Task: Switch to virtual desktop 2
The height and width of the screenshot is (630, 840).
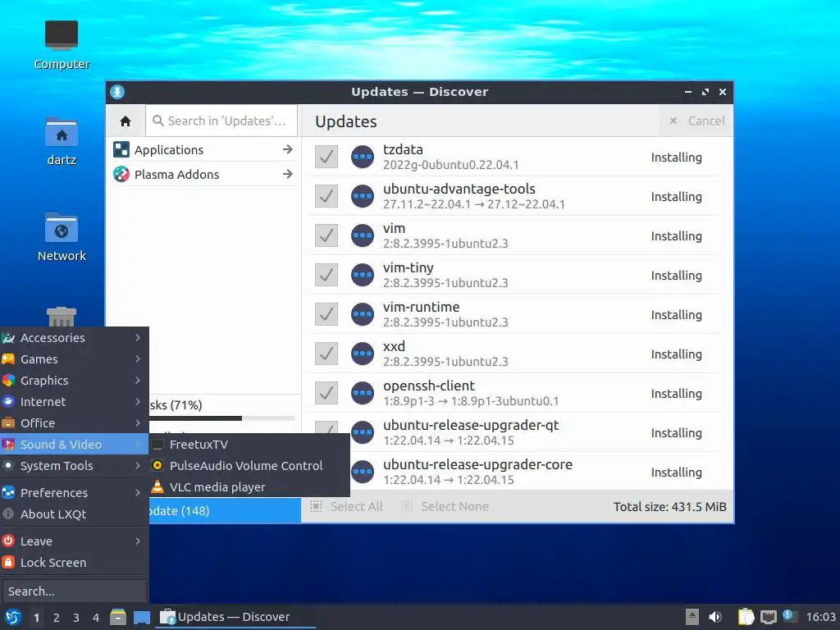Action: click(x=57, y=618)
